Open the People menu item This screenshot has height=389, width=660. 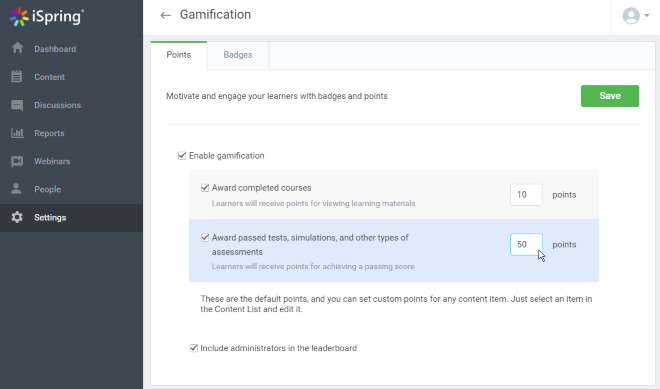72,189
